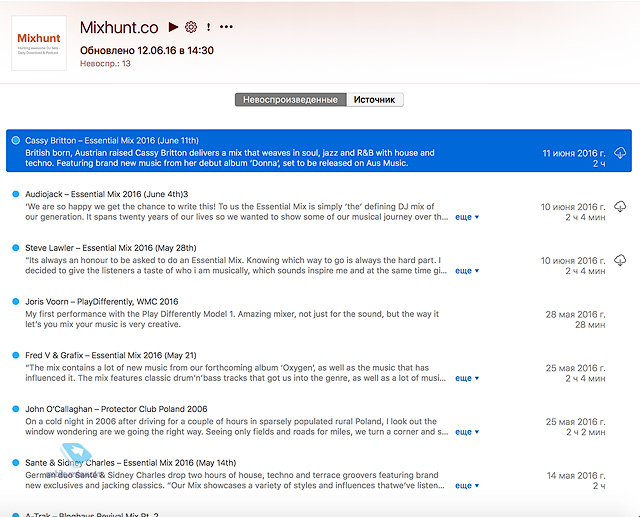Play the Mixhunt.co podcast
This screenshot has width=640, height=517.
(x=173, y=27)
